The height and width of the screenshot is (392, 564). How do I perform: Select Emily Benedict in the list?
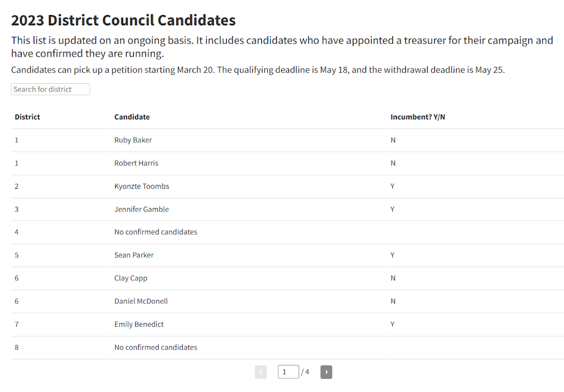click(139, 324)
